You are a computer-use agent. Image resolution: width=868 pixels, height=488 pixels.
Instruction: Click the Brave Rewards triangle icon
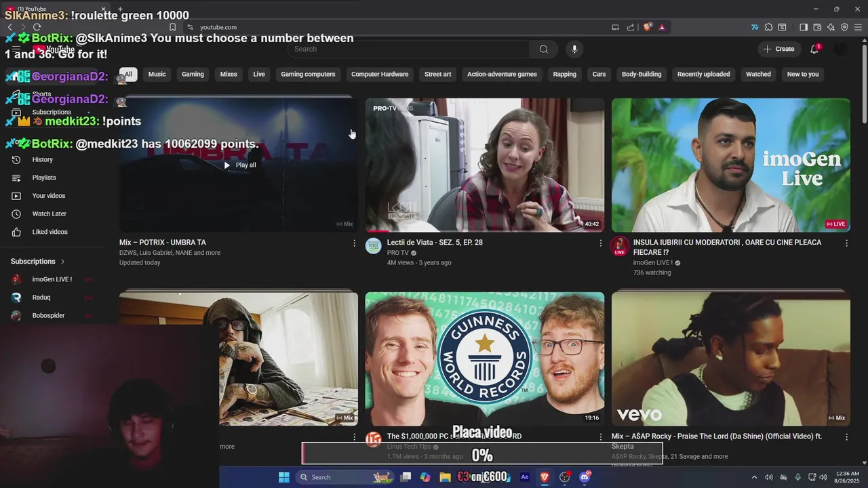pos(662,27)
